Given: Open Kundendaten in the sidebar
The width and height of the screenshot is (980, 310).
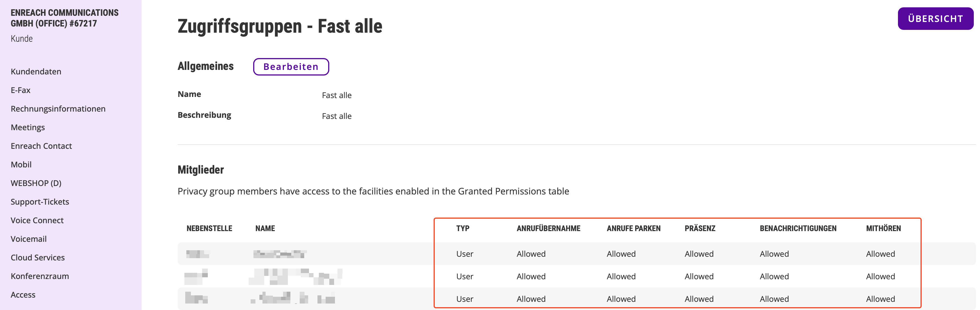Looking at the screenshot, I should [x=36, y=72].
